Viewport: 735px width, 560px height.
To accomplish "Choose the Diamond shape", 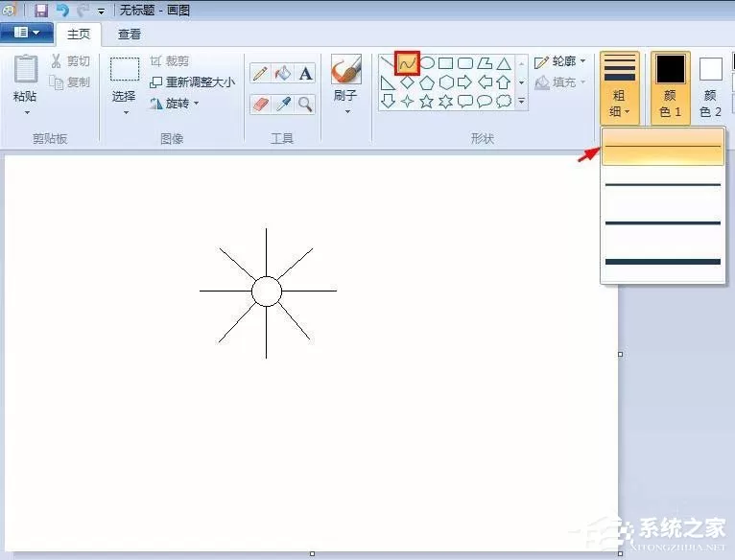I will [407, 82].
